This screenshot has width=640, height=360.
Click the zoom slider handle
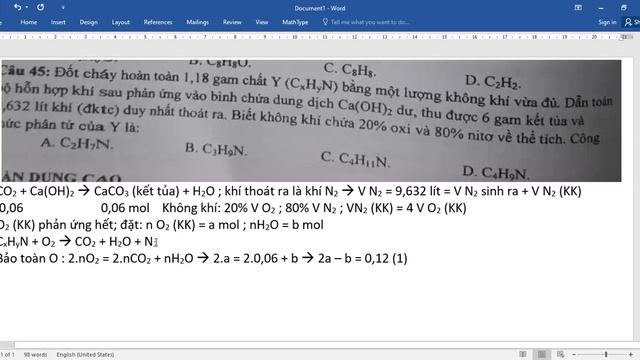tap(606, 354)
